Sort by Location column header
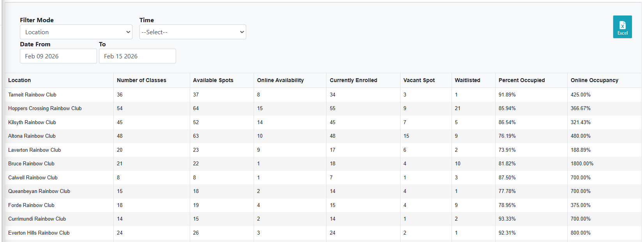The width and height of the screenshot is (644, 242). pyautogui.click(x=19, y=80)
